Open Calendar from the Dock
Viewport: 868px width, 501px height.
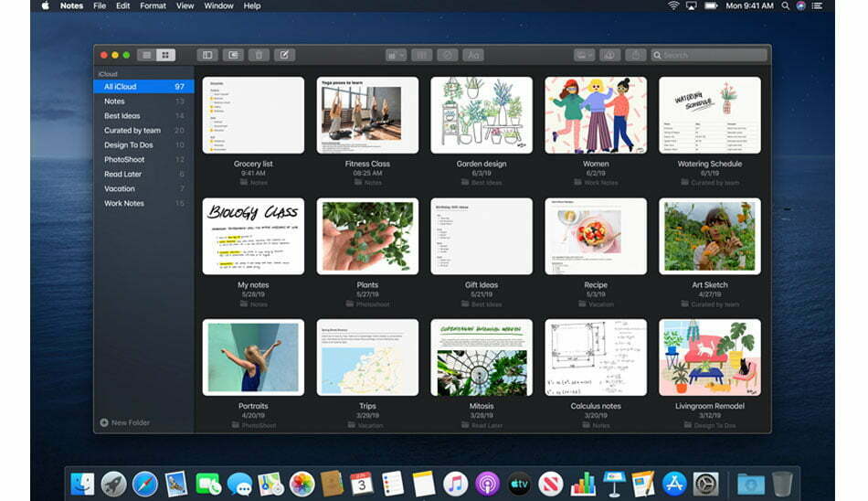[362, 484]
